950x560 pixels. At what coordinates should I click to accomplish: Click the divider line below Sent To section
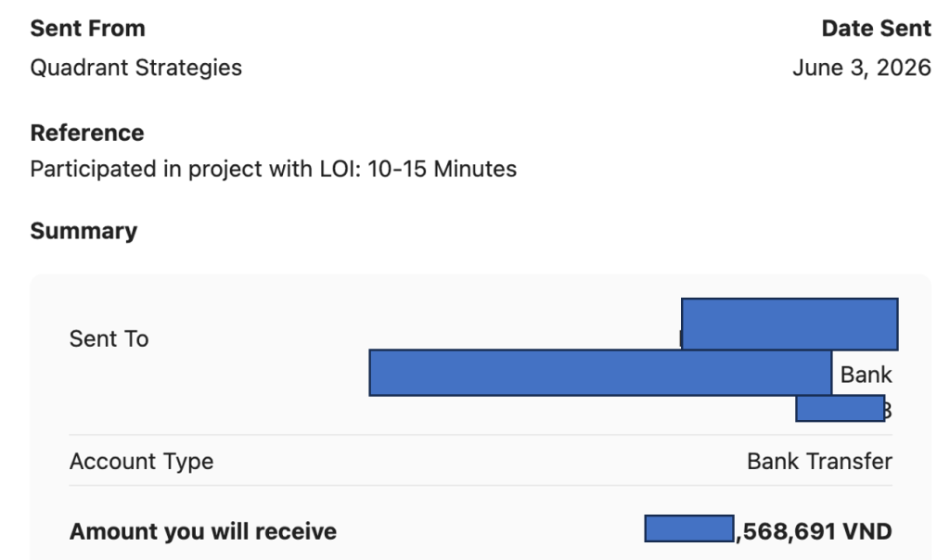(481, 435)
